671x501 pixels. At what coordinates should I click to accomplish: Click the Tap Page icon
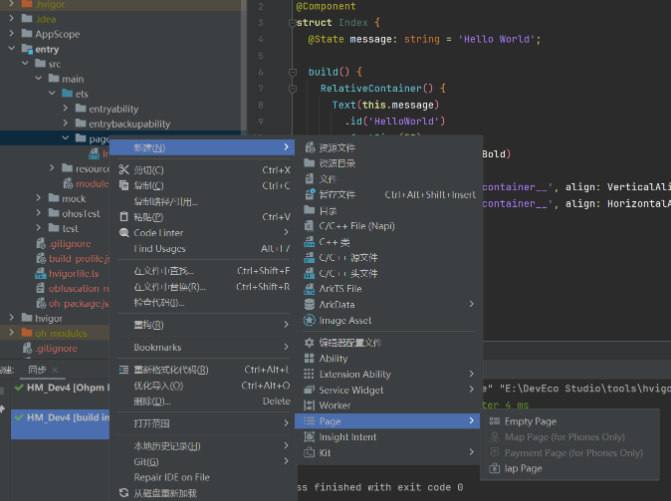click(x=494, y=468)
